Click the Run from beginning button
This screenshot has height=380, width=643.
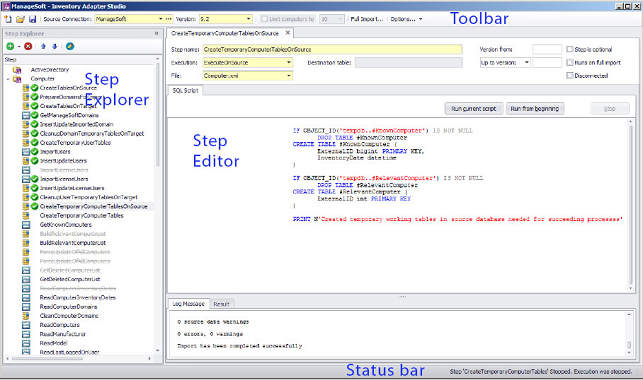535,109
